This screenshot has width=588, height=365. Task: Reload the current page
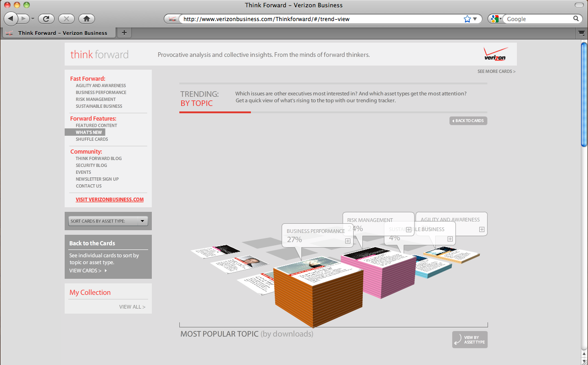click(46, 19)
